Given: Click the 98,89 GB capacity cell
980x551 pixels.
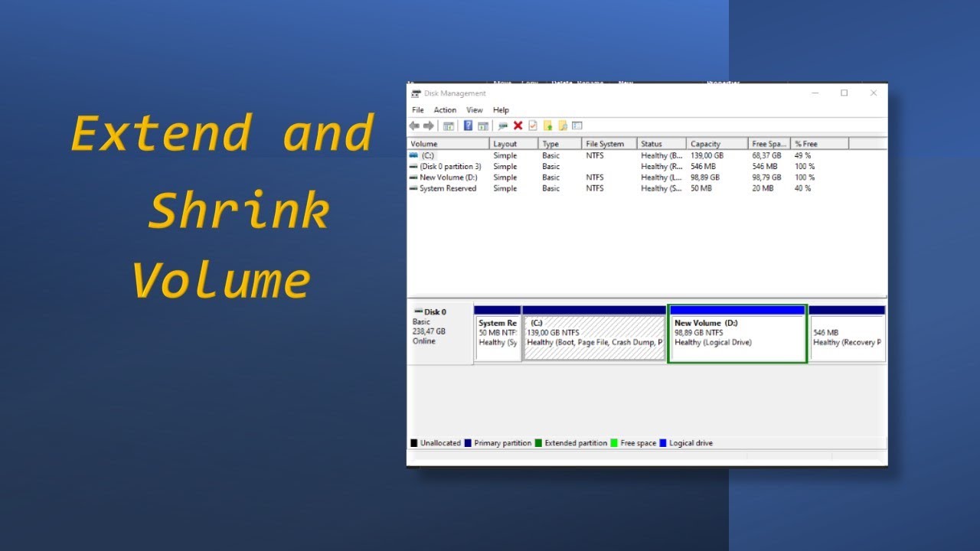Looking at the screenshot, I should click(705, 178).
